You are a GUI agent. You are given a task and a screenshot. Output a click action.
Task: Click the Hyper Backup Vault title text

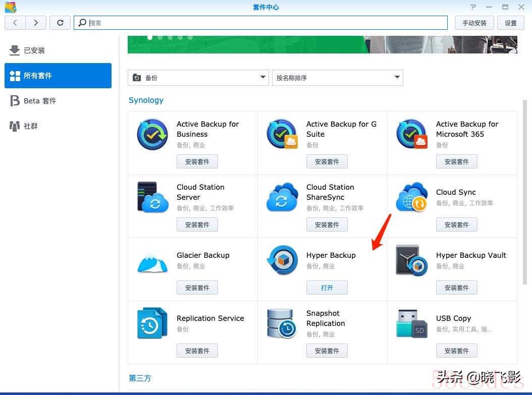point(471,255)
